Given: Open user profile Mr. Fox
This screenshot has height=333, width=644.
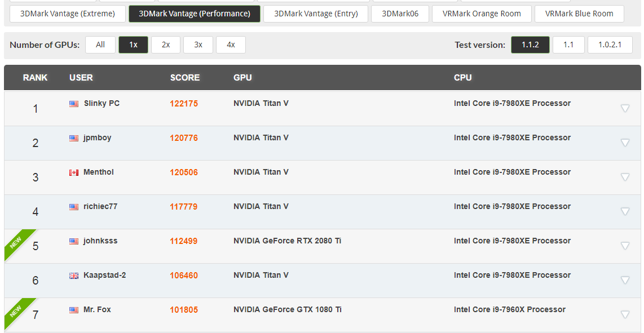Looking at the screenshot, I should point(98,309).
